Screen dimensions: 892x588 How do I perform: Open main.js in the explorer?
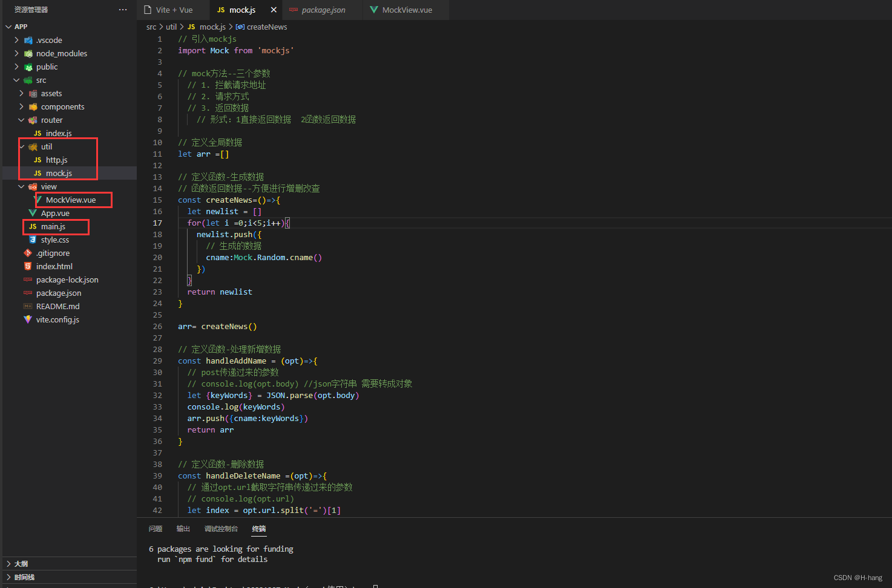53,226
